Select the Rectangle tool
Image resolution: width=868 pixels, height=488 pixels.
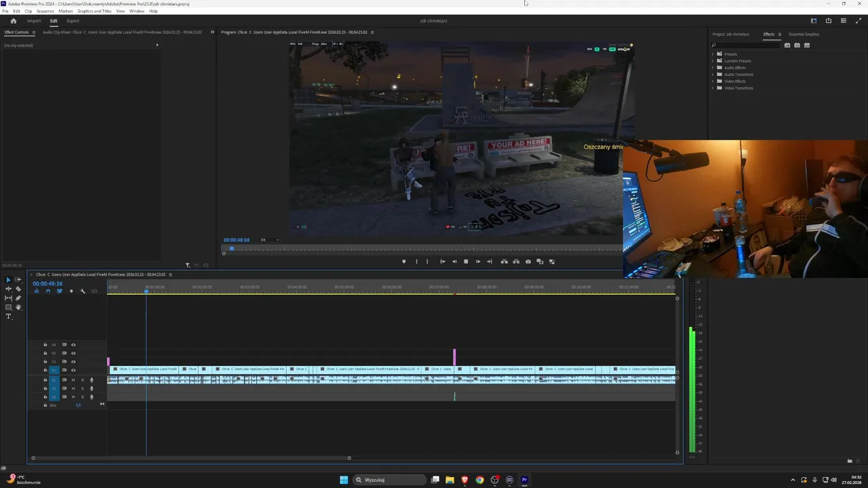tap(9, 307)
